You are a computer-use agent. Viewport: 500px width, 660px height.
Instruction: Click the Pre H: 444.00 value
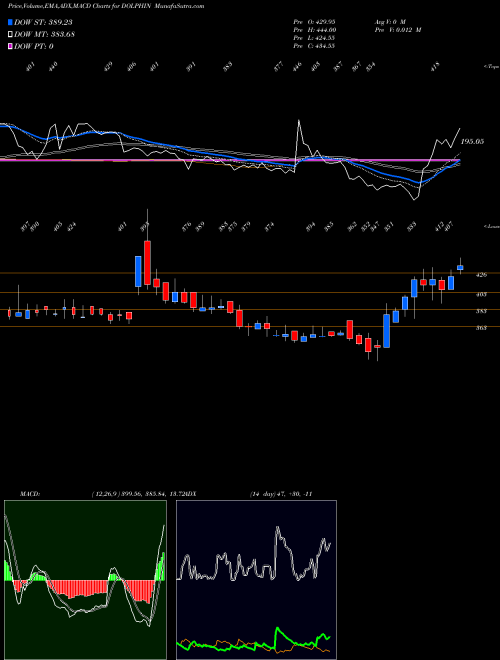tap(314, 29)
